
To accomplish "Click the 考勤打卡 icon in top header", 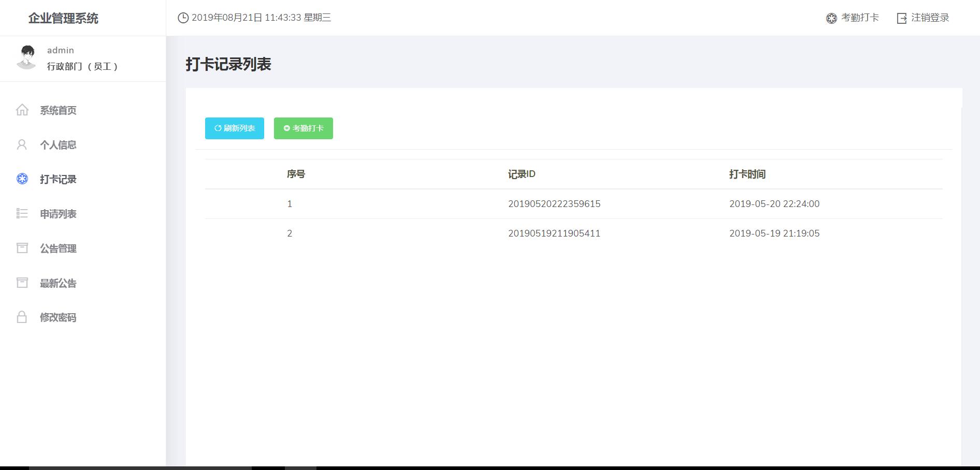I will (x=831, y=18).
